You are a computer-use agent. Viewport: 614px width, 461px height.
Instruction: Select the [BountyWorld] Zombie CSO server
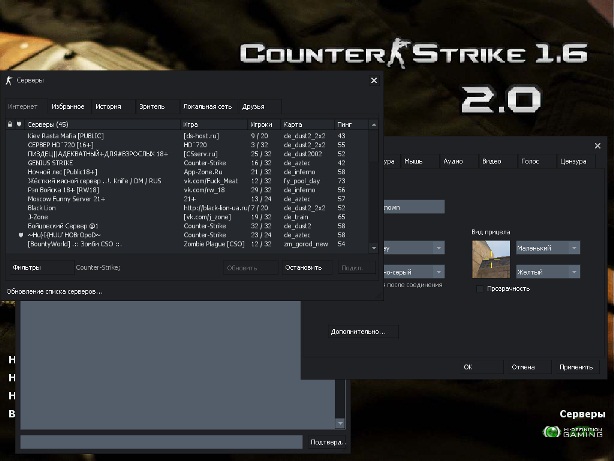tap(187, 244)
